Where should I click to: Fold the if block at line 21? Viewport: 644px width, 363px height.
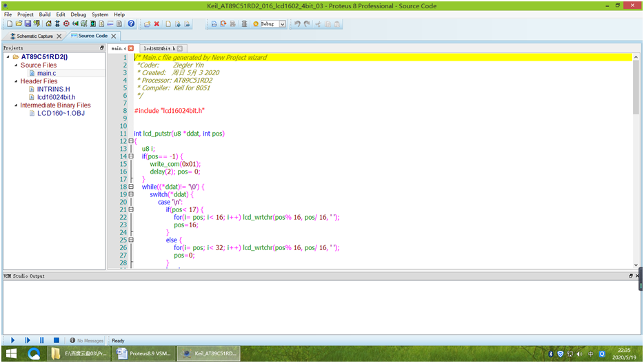131,209
